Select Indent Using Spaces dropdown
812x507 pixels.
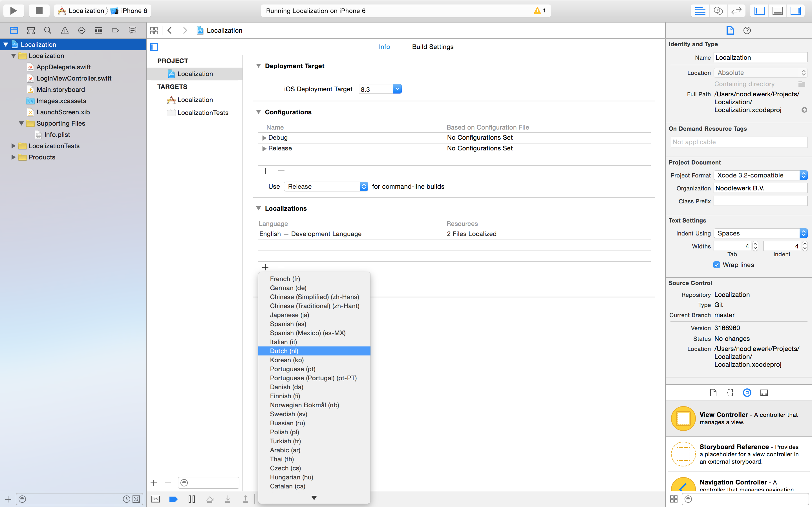coord(760,233)
